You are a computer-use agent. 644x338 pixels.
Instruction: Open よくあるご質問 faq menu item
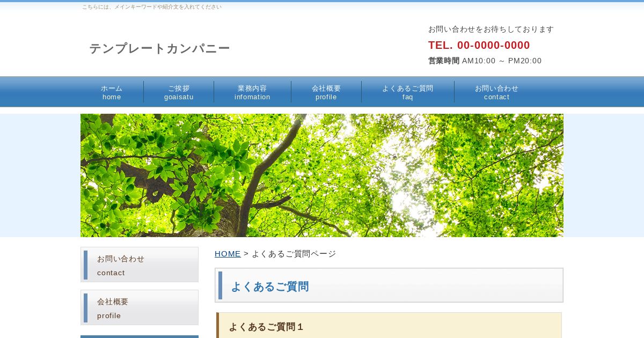[x=408, y=92]
